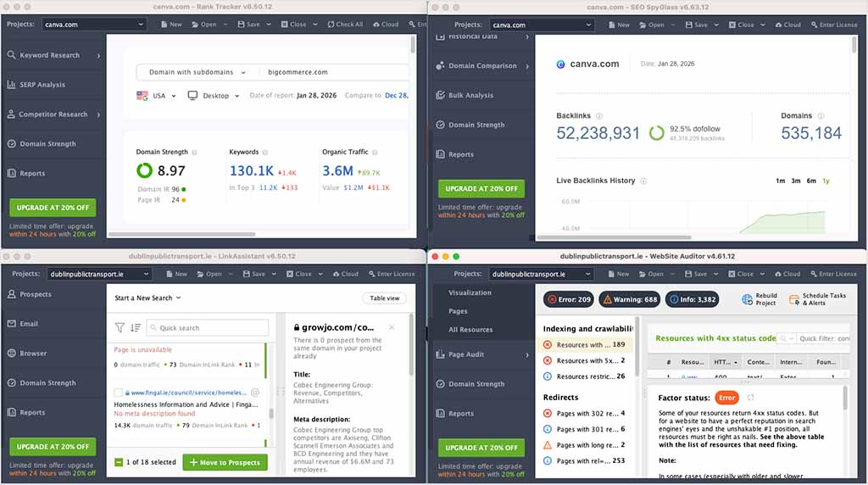Click refresh icon next to Factor status
The image size is (868, 485).
(x=751, y=398)
